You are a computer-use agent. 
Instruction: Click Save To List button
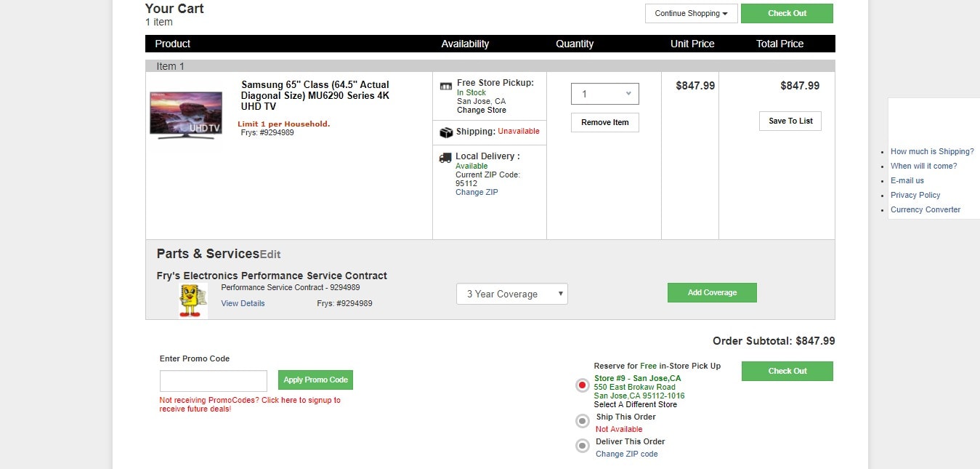pyautogui.click(x=790, y=121)
